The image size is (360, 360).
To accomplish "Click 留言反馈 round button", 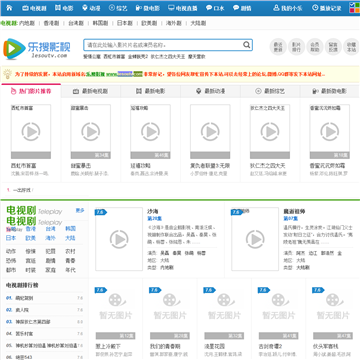I will pos(333,47).
